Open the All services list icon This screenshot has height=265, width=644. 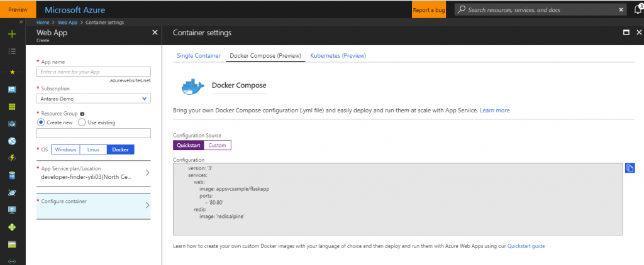(12, 51)
